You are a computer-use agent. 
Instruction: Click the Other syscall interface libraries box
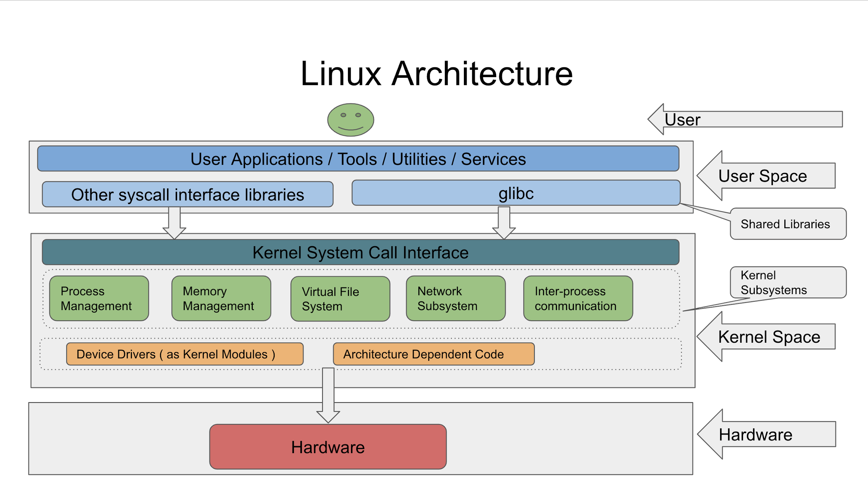click(187, 194)
